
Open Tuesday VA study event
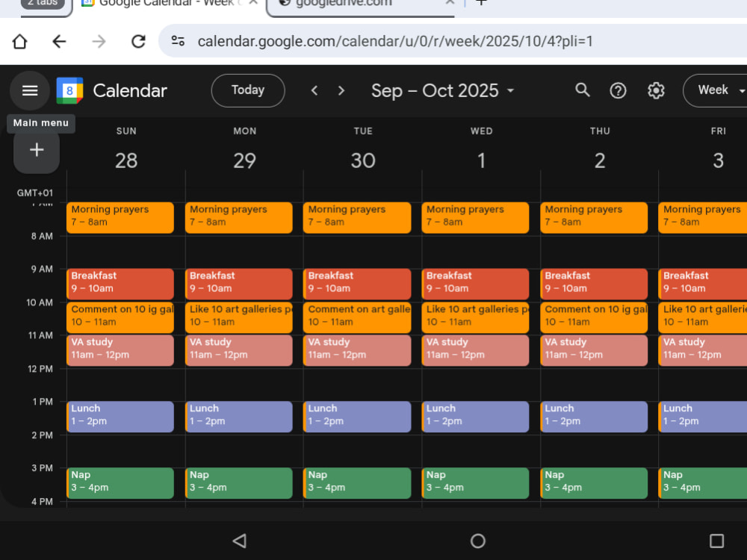point(357,350)
